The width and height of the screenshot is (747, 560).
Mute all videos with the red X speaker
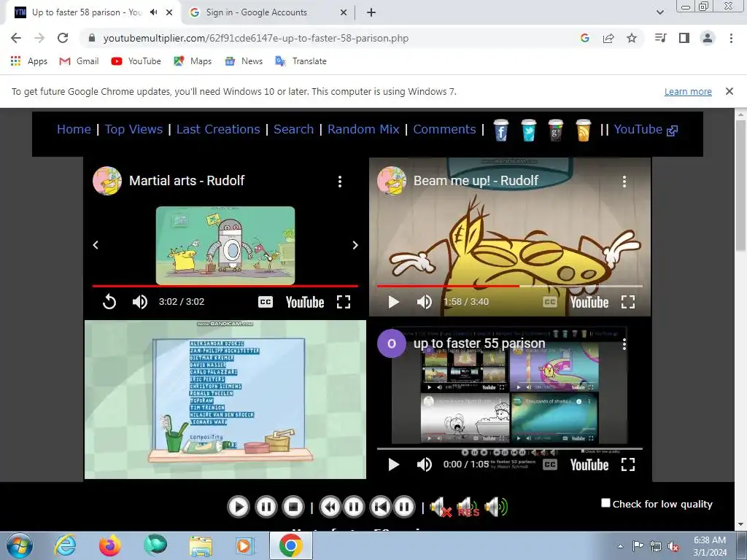441,507
